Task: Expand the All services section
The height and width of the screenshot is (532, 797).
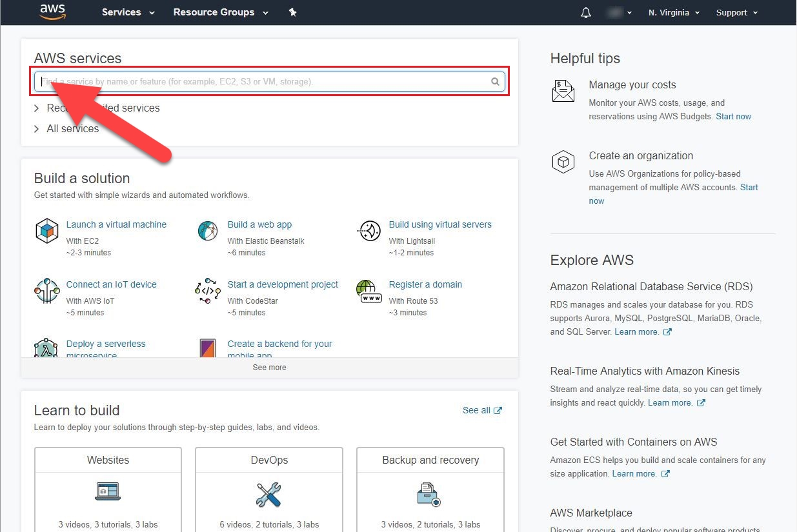Action: pyautogui.click(x=72, y=129)
